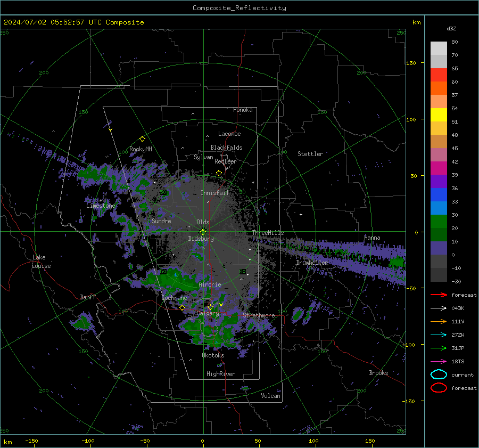Click the Limestone label

click(101, 206)
